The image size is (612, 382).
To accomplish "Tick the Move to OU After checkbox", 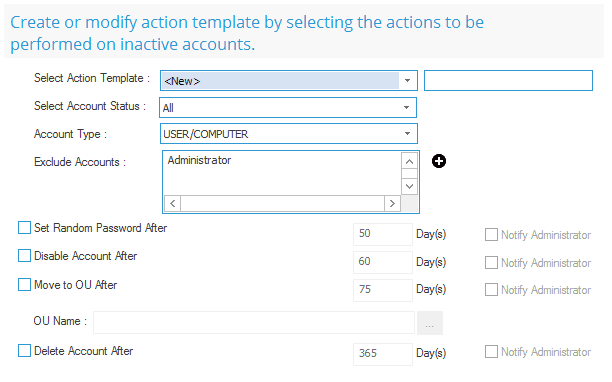I will (24, 285).
